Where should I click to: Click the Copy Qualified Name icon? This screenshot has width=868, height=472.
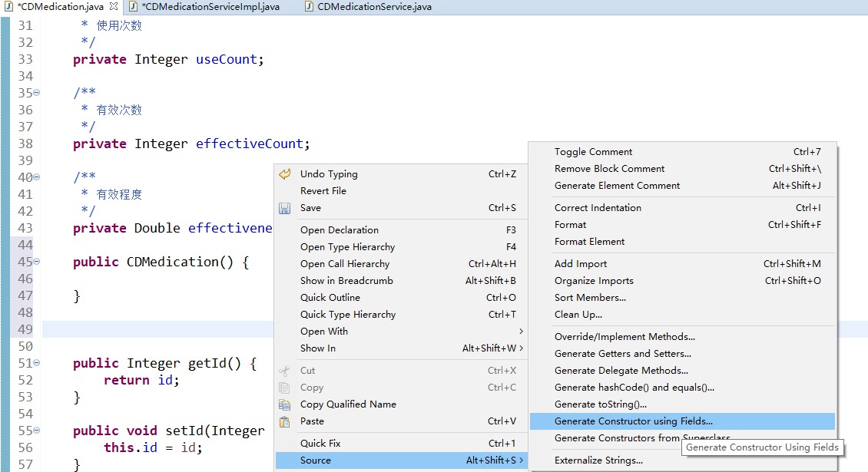(x=283, y=404)
